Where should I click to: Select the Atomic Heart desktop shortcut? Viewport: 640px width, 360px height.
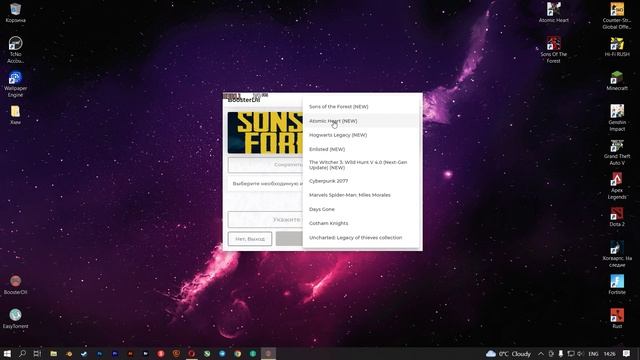tap(553, 13)
